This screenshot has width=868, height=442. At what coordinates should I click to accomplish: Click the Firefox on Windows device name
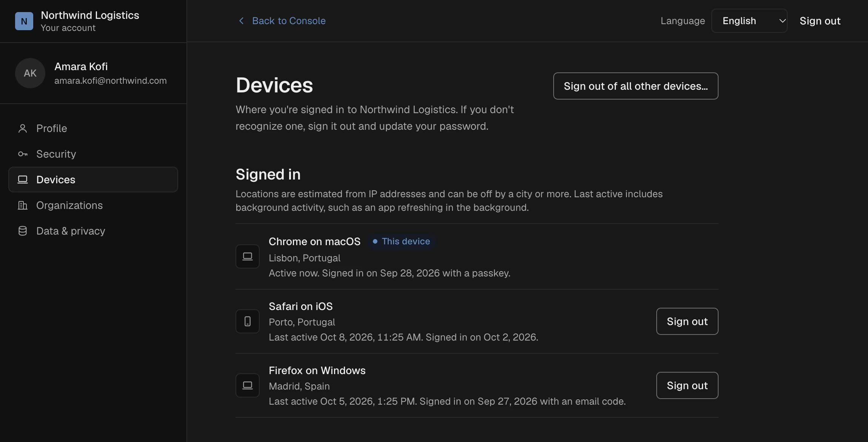point(317,370)
